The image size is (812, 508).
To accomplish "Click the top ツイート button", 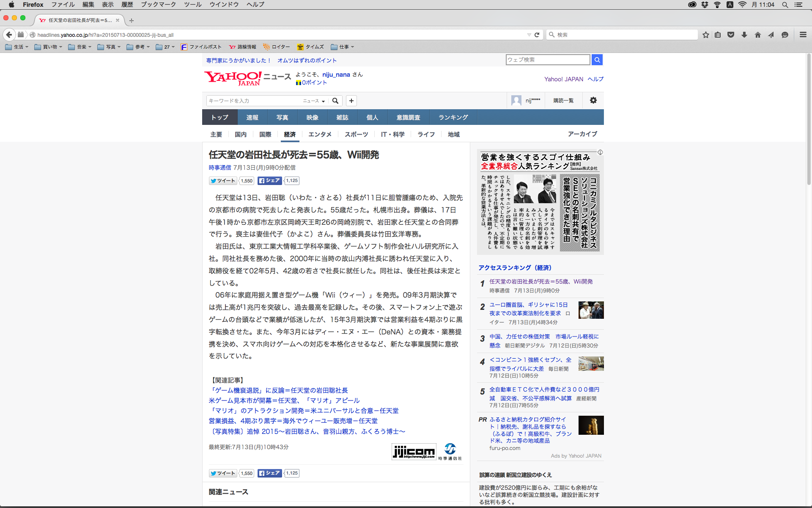I will coord(223,181).
